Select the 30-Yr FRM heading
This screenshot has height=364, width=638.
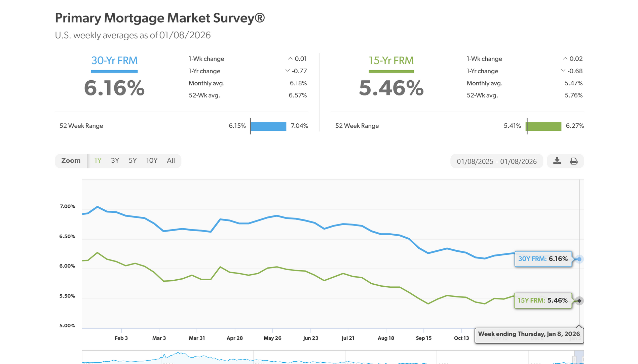[x=114, y=60]
